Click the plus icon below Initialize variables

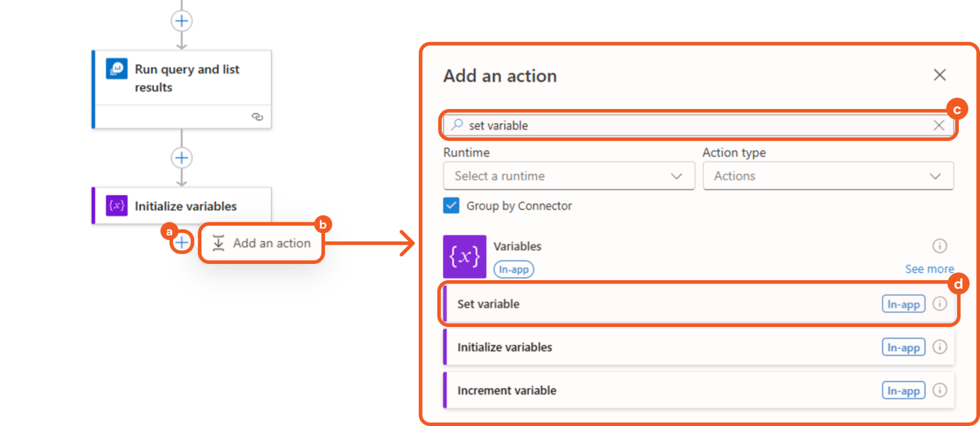coord(181,242)
